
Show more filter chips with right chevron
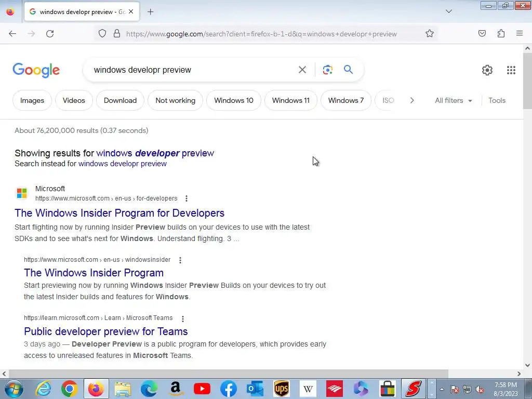click(412, 100)
